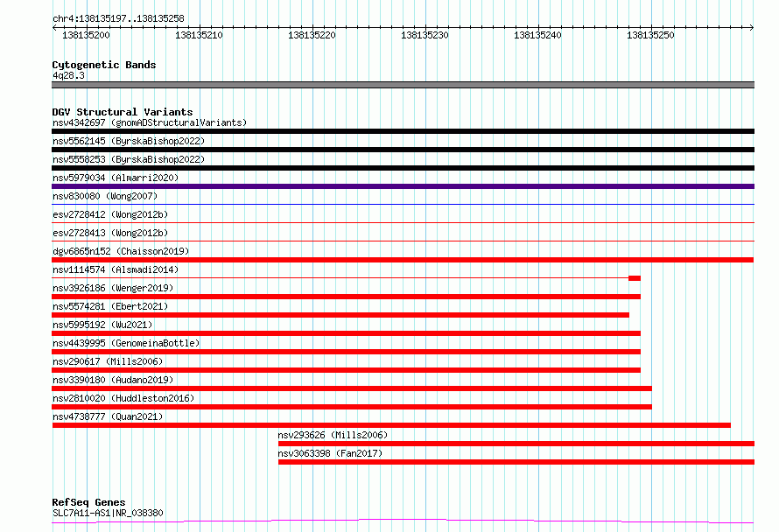This screenshot has width=779, height=532.
Task: Select the red bar under nsv293626
Action: pyautogui.click(x=516, y=444)
